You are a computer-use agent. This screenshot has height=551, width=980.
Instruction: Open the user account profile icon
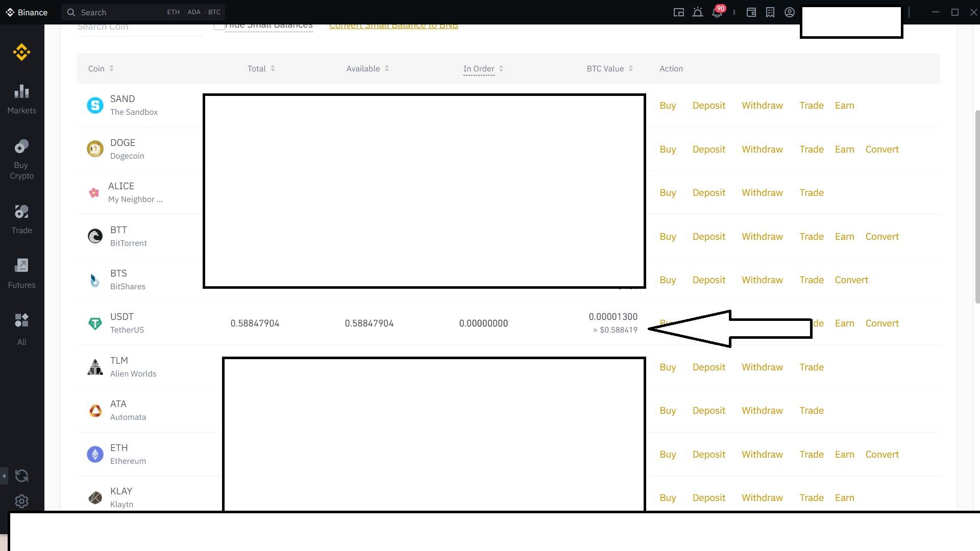[x=790, y=12]
